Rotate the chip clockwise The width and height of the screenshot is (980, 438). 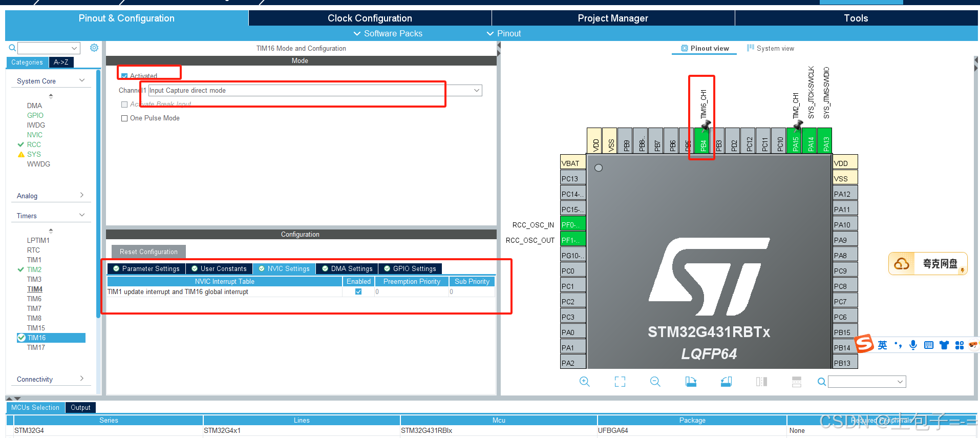[x=691, y=382]
